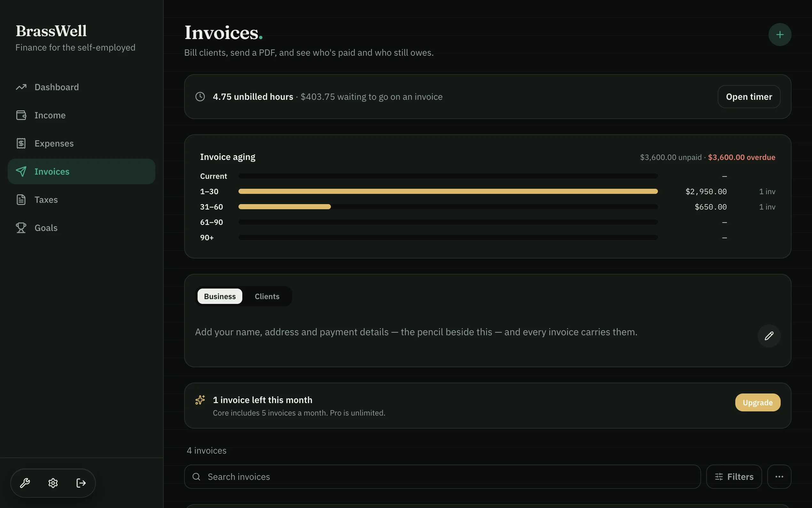Click the clock icon beside unbilled hours
The height and width of the screenshot is (508, 812).
coord(200,97)
